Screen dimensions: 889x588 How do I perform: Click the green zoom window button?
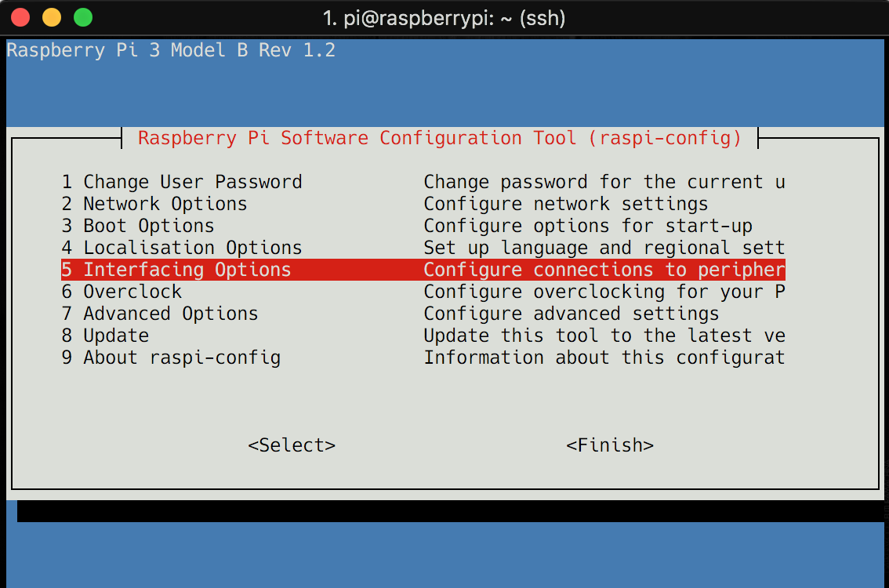point(83,17)
